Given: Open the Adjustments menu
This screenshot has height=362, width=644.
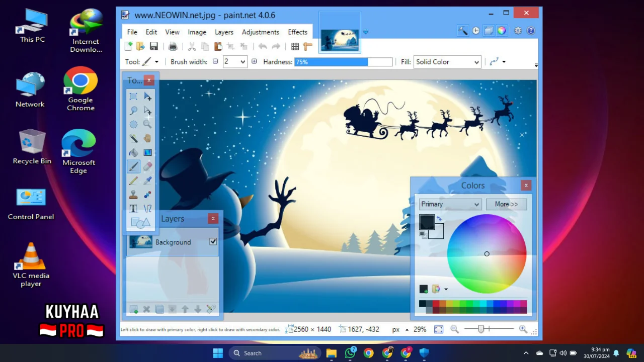Looking at the screenshot, I should 261,32.
